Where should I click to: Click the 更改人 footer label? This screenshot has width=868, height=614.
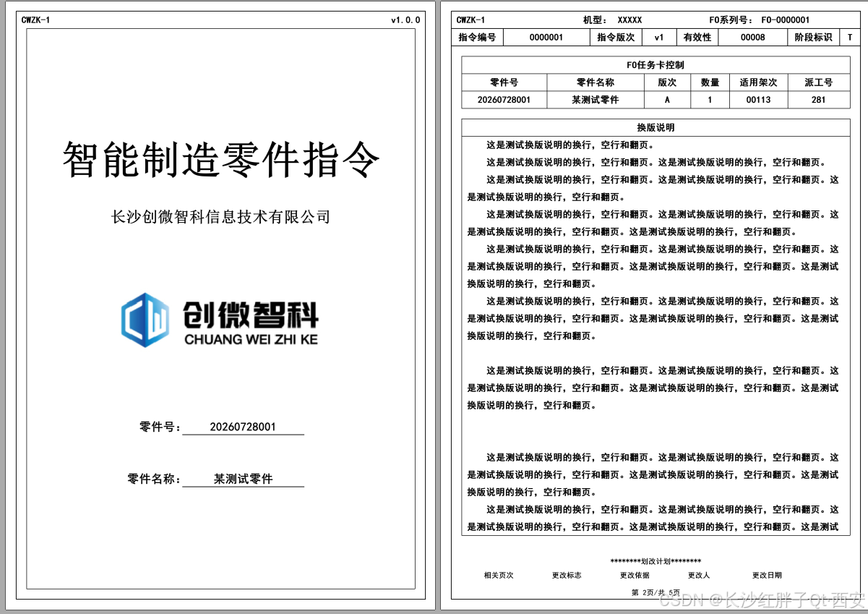tap(699, 576)
